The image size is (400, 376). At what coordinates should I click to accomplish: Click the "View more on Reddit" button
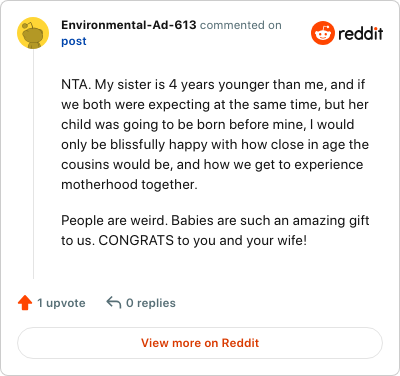click(x=200, y=343)
